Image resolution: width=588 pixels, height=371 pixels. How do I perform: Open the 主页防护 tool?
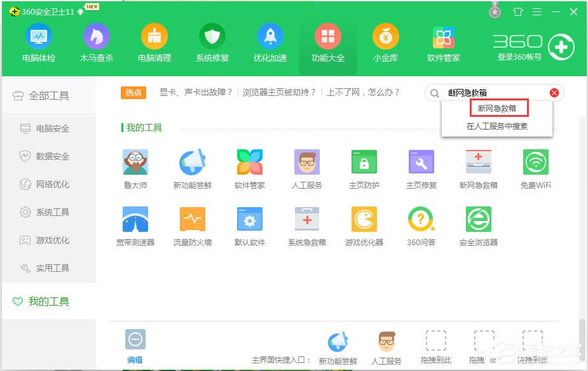(x=364, y=167)
